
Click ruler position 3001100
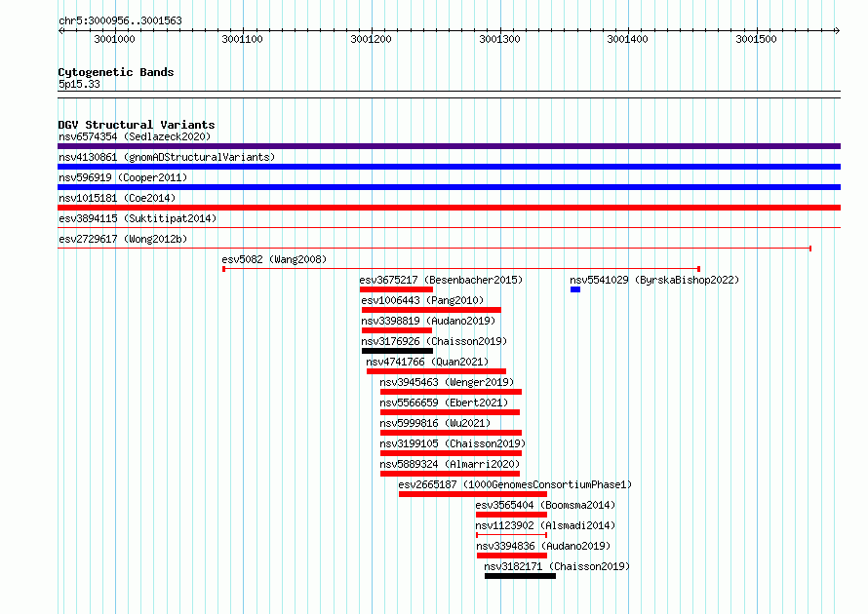[243, 39]
